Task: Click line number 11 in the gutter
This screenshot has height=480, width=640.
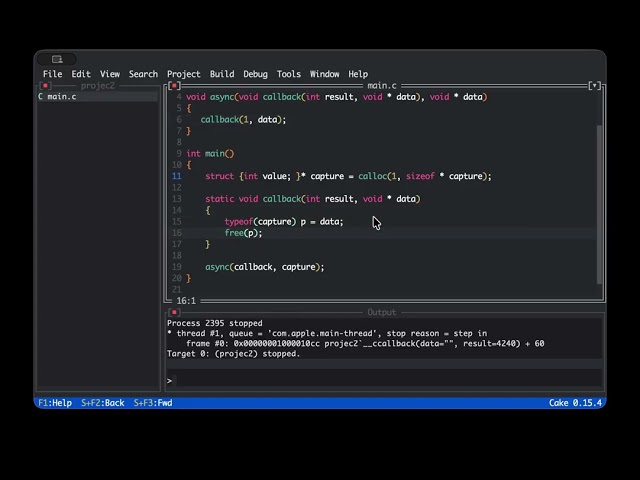Action: point(177,176)
